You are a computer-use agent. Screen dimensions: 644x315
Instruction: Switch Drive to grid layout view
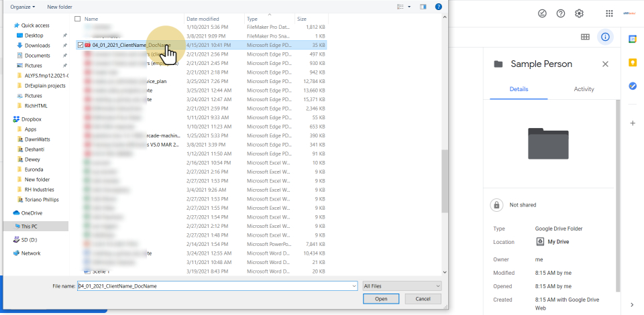[585, 37]
